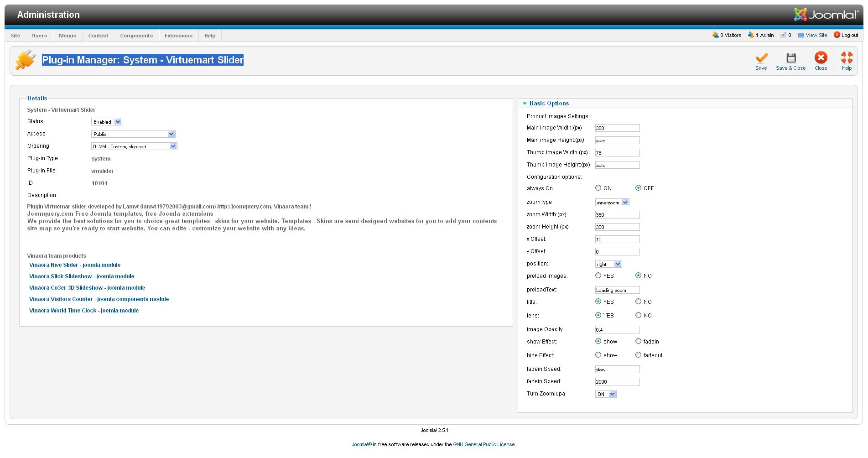Open the Site menu

pos(16,36)
